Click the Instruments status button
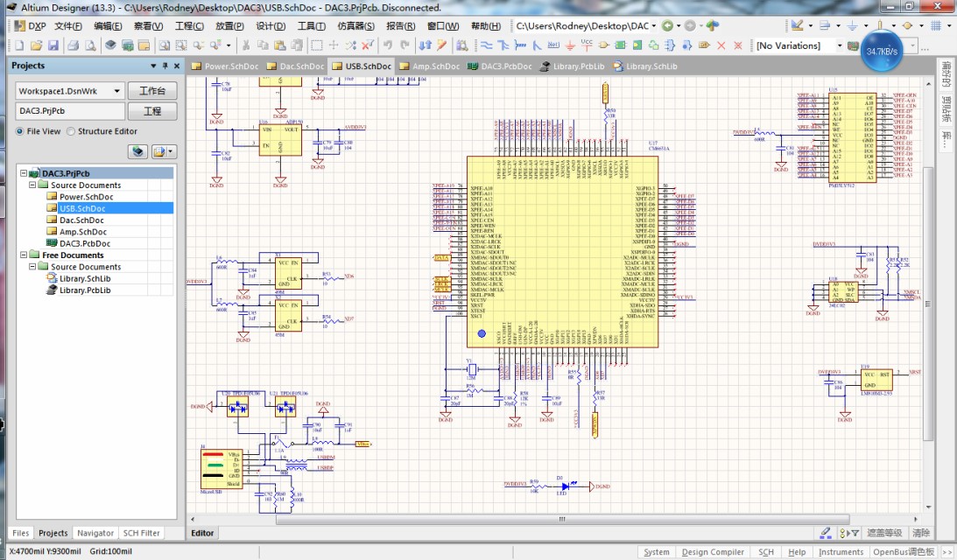957x560 pixels. 841,551
